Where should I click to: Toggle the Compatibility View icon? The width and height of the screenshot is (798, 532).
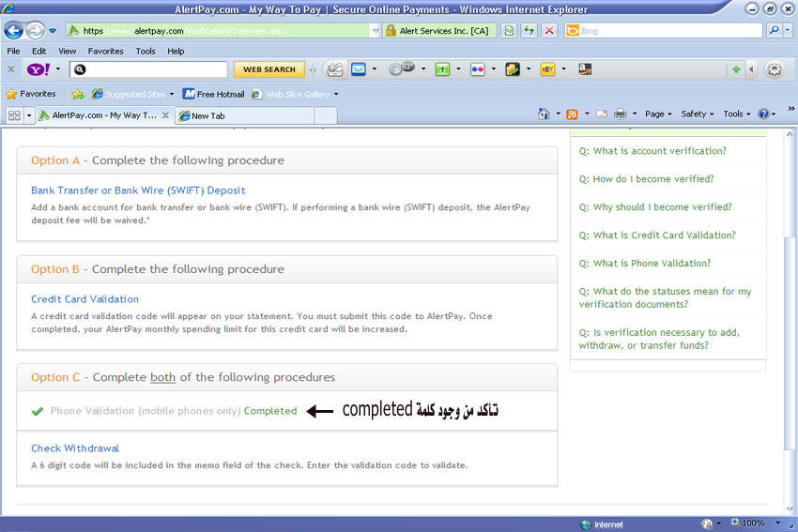point(509,31)
